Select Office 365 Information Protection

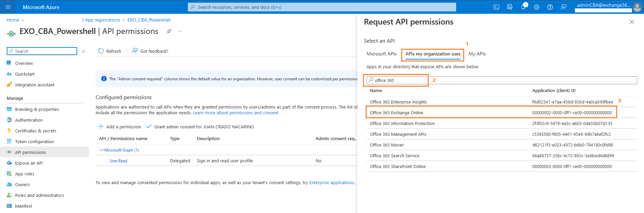click(x=502, y=123)
